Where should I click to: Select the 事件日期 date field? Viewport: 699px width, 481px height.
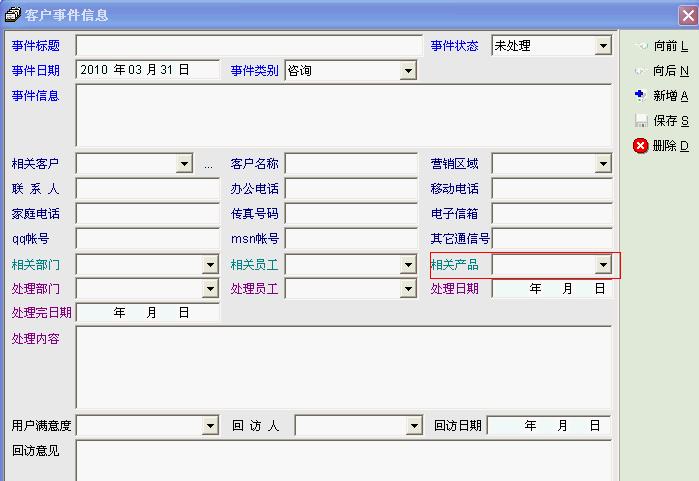pos(147,70)
